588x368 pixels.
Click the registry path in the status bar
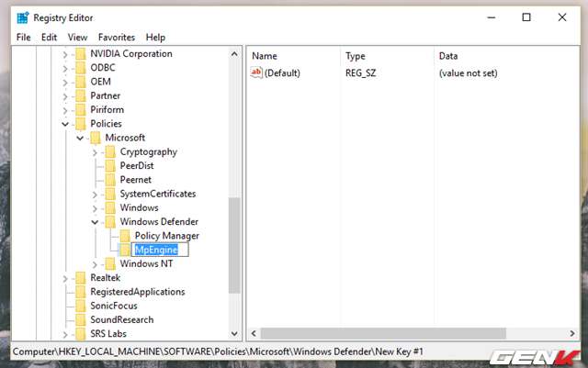click(x=218, y=351)
